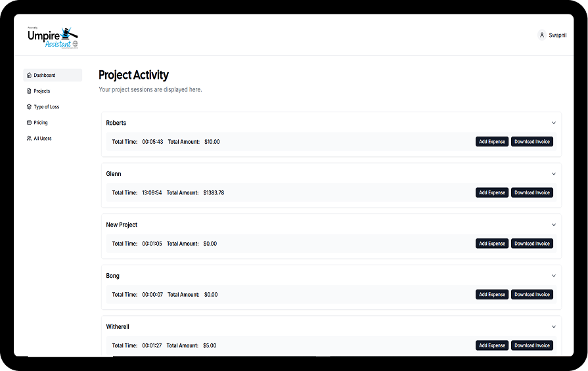Screen dimensions: 588x371
Task: Download Invoice for the Glenn project
Action: click(x=532, y=193)
